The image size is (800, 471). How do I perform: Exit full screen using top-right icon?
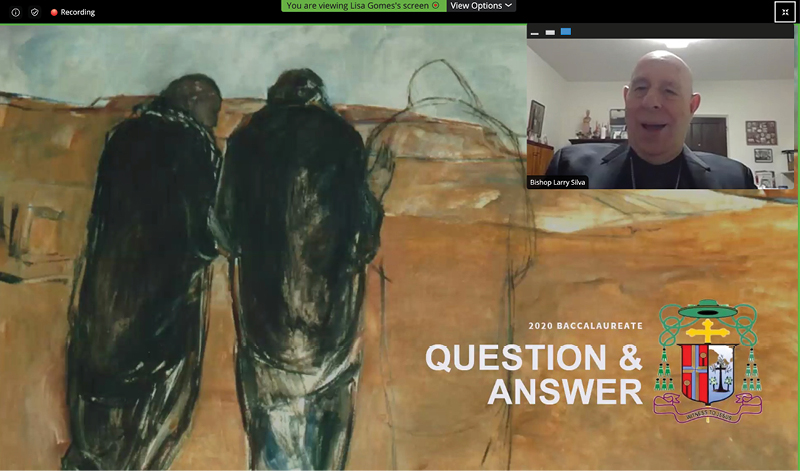[784, 12]
